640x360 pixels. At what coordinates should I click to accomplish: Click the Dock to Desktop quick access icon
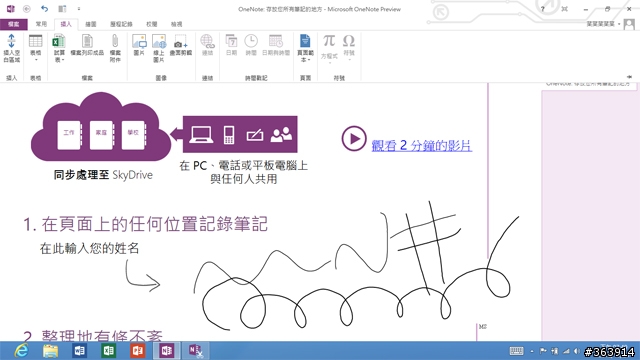click(x=62, y=9)
